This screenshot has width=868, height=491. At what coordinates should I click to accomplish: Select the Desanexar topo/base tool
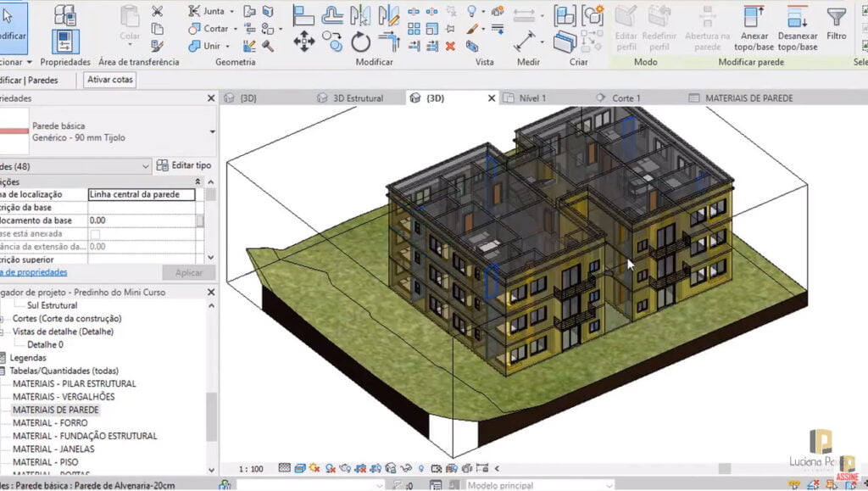[x=798, y=28]
